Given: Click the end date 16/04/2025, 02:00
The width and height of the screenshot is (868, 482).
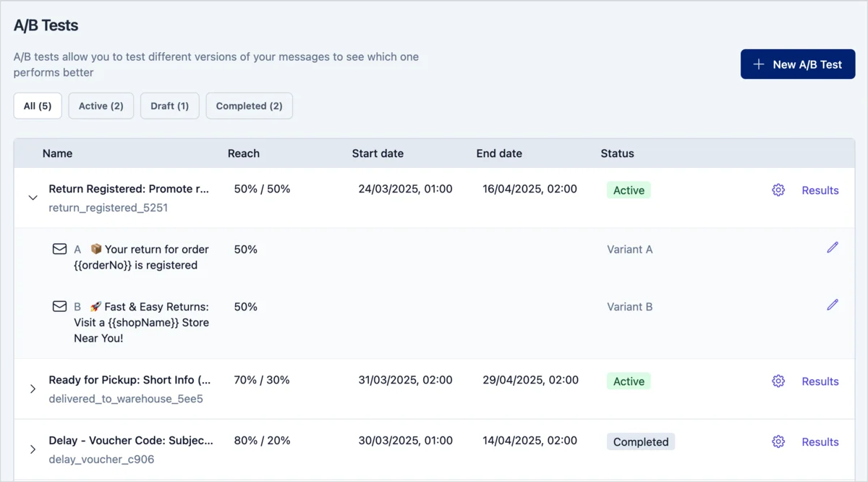Looking at the screenshot, I should tap(530, 189).
